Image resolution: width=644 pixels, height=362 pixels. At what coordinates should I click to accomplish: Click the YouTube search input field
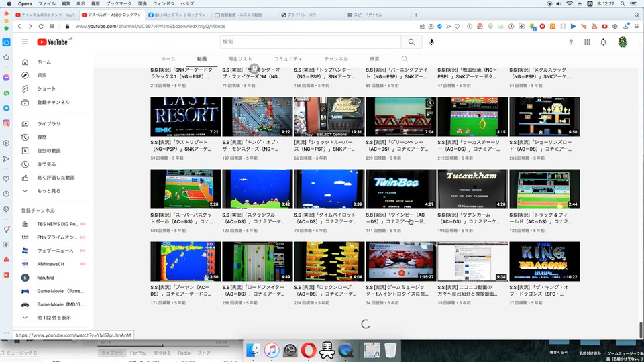pos(311,42)
